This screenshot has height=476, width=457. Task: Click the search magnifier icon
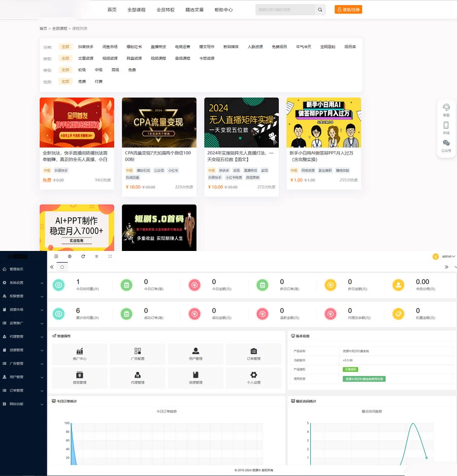pyautogui.click(x=320, y=10)
